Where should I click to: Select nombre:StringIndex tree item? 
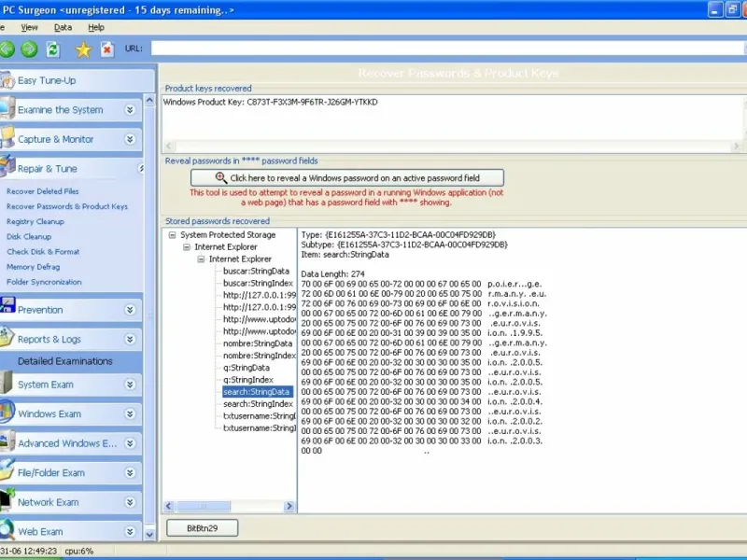click(260, 356)
